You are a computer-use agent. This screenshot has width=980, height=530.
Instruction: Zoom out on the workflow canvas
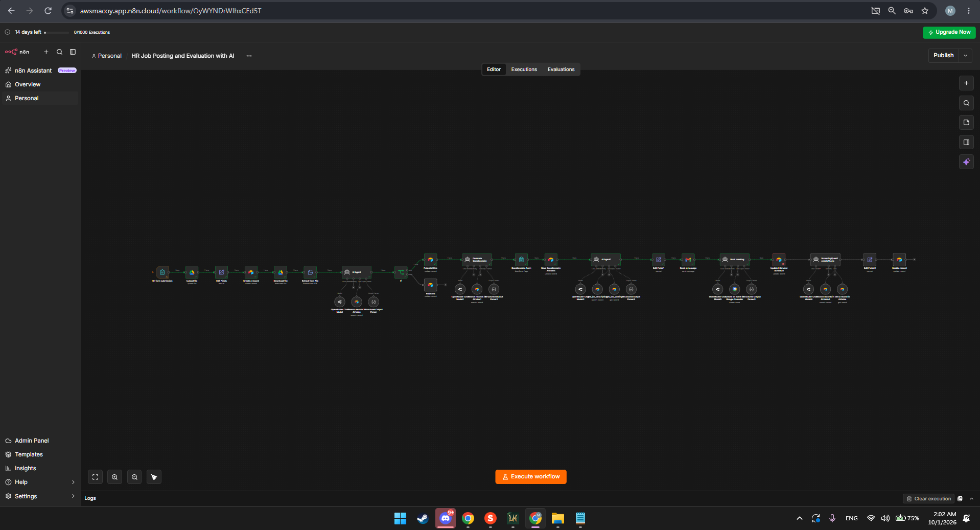tap(134, 477)
